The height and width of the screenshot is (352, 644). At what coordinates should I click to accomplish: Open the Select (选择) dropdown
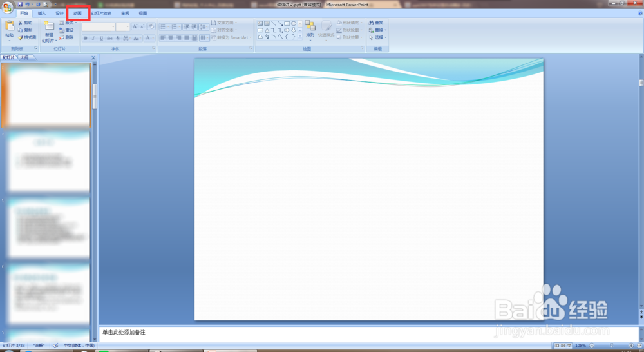(x=377, y=37)
